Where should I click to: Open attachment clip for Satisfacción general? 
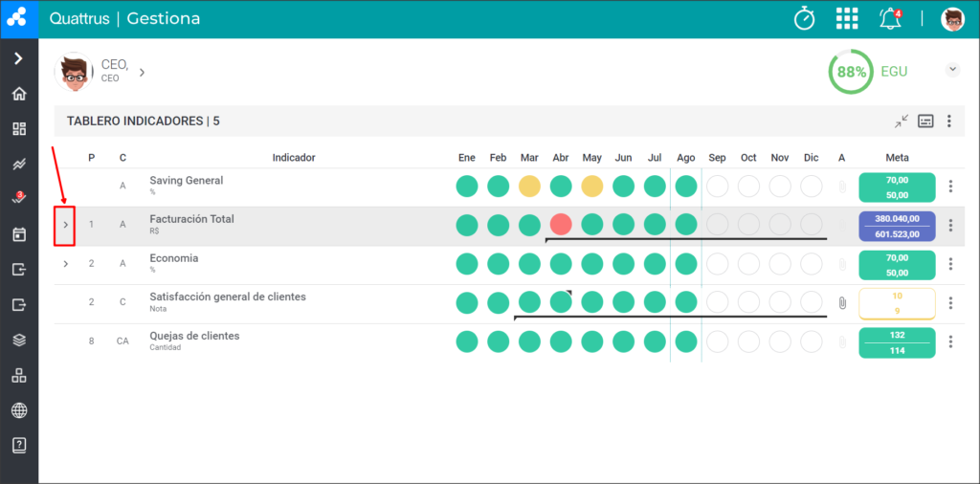pyautogui.click(x=842, y=303)
